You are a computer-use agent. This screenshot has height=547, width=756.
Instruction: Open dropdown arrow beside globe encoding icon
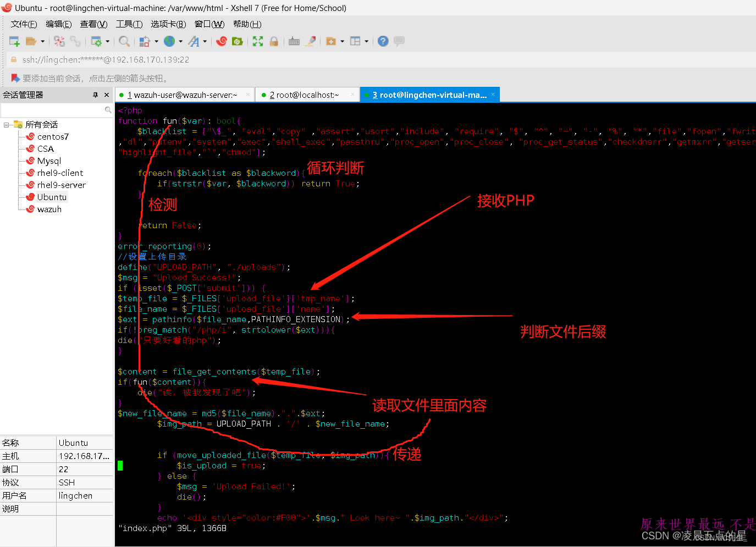[180, 41]
